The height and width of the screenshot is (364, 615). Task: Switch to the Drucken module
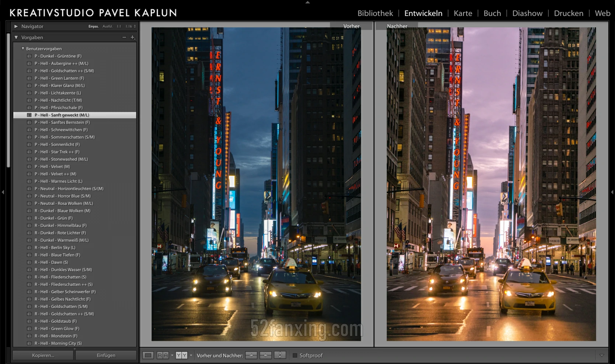coord(569,13)
